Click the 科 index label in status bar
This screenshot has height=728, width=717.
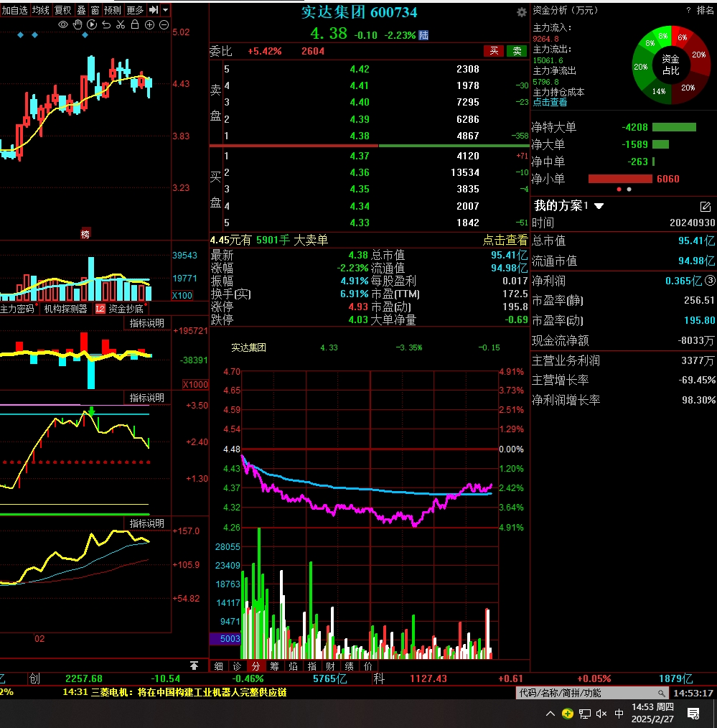379,678
